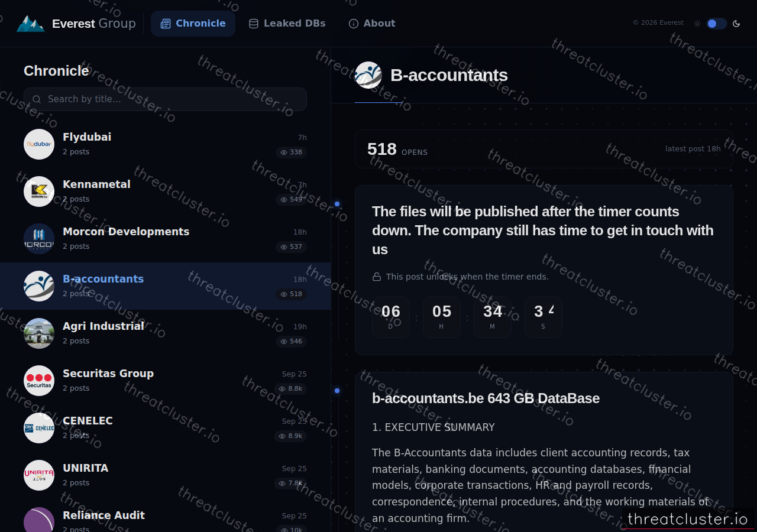Screen dimensions: 757x532
Task: Click the purple Reliance Audit avatar
Action: (39, 520)
